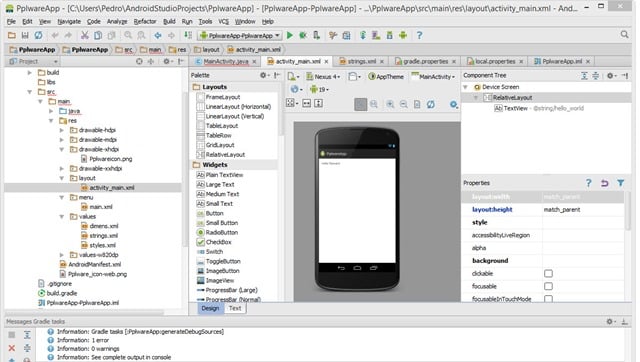Open Project panel settings gear
This screenshot has height=362, width=640.
click(x=167, y=61)
